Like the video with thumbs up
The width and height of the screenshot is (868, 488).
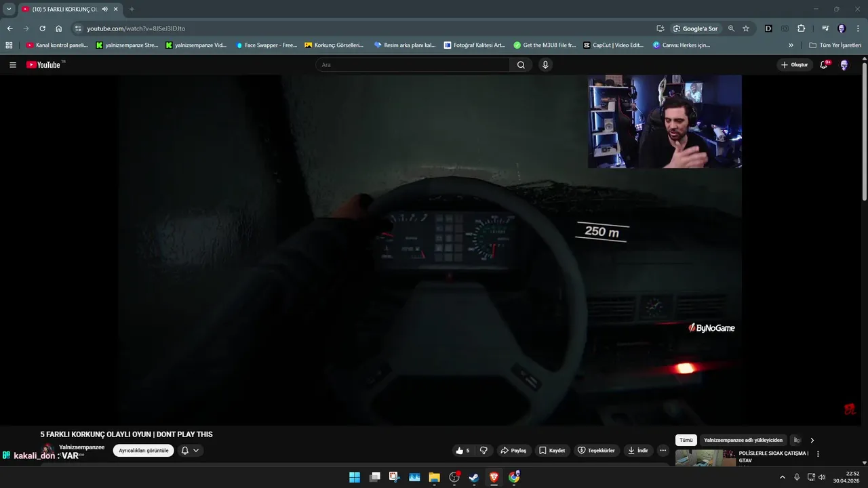pos(462,451)
